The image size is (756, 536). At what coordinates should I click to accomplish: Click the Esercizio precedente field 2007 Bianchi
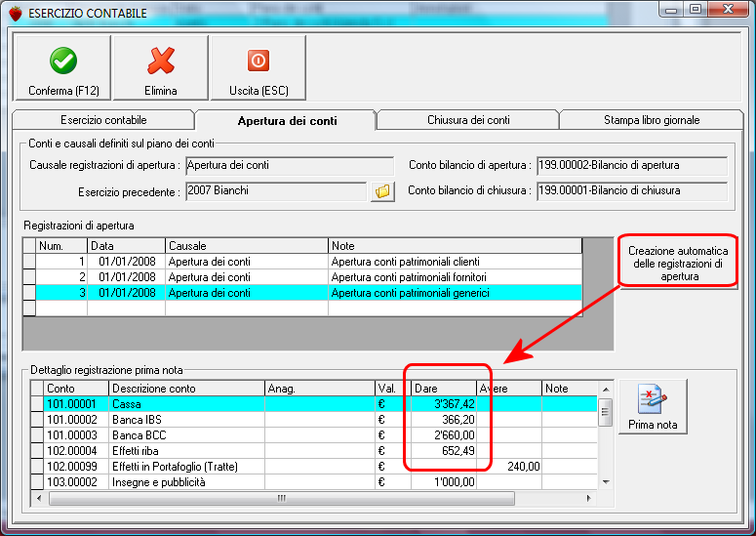[x=276, y=191]
